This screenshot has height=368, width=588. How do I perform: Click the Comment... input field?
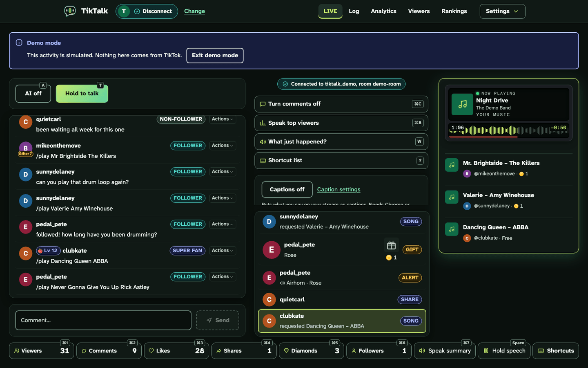[x=103, y=321]
